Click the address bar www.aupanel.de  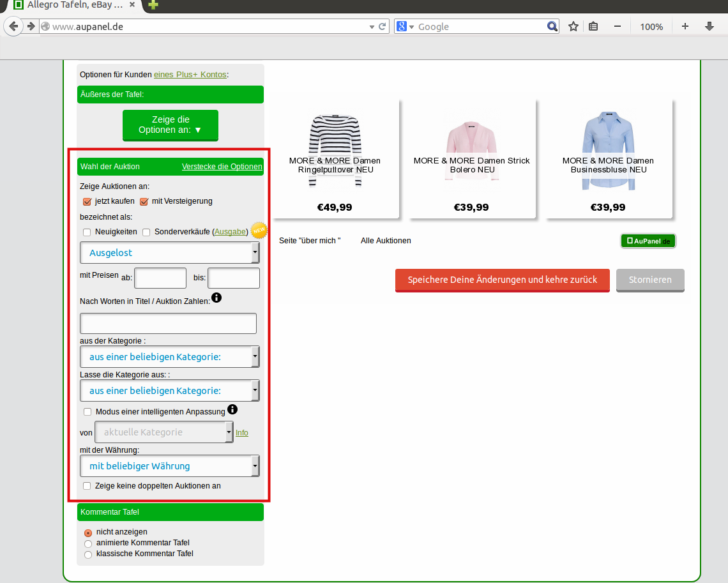(209, 26)
